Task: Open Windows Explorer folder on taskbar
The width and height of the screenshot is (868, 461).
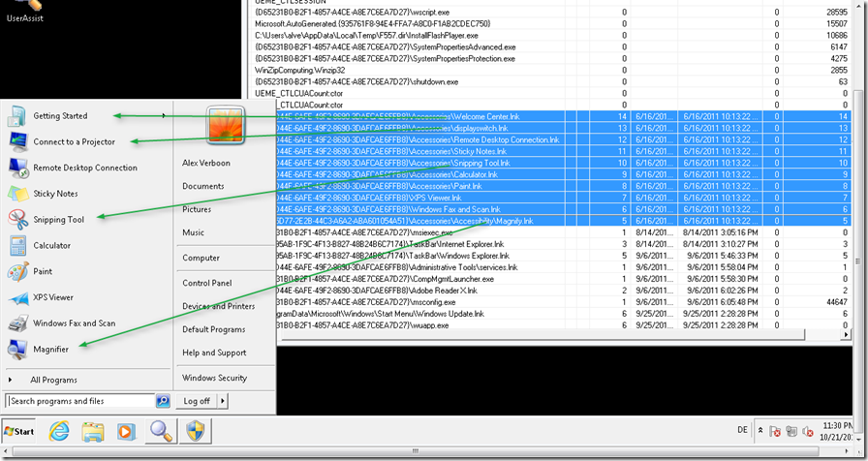Action: (x=93, y=432)
